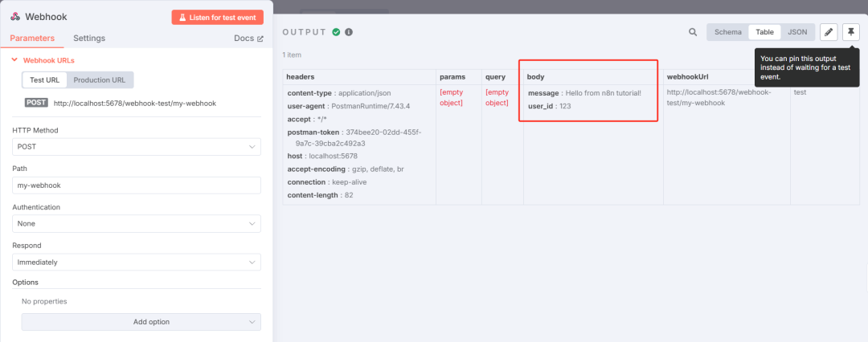Copy the localhost webhook-test URL text
Screen dimensions: 868x342
(135, 103)
